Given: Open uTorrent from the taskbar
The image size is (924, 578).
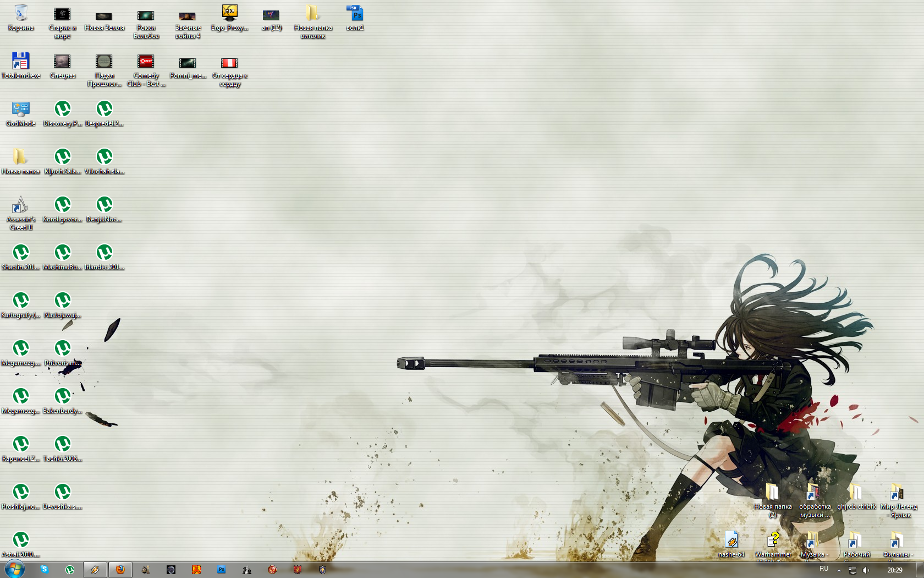Looking at the screenshot, I should [70, 570].
